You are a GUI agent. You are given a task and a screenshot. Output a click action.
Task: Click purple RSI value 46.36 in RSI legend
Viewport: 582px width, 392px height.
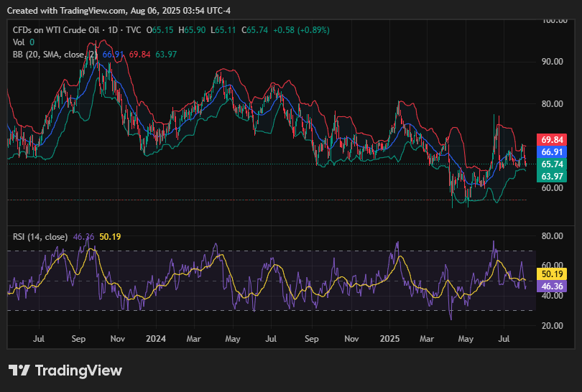(x=83, y=237)
